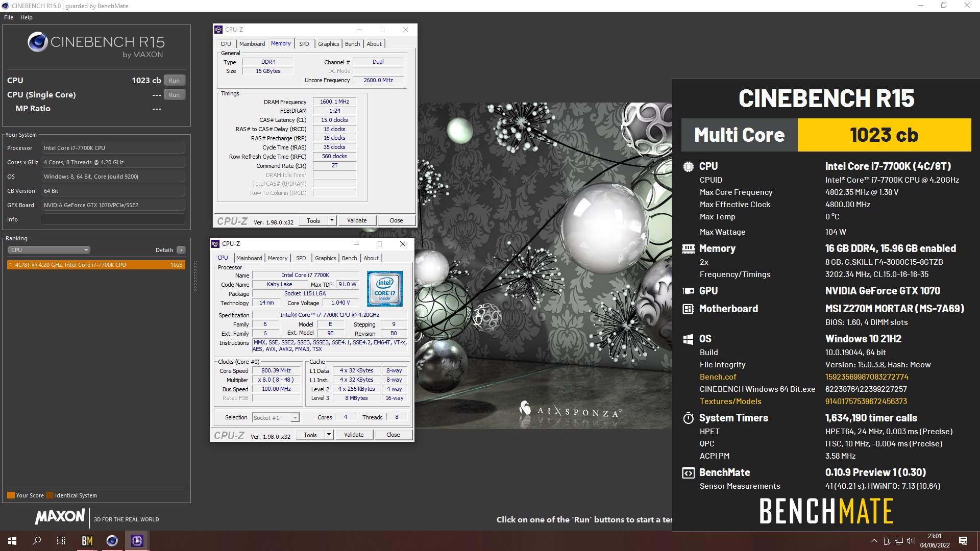Viewport: 980px width, 551px height.
Task: Show hidden system tray icons
Action: (x=874, y=541)
